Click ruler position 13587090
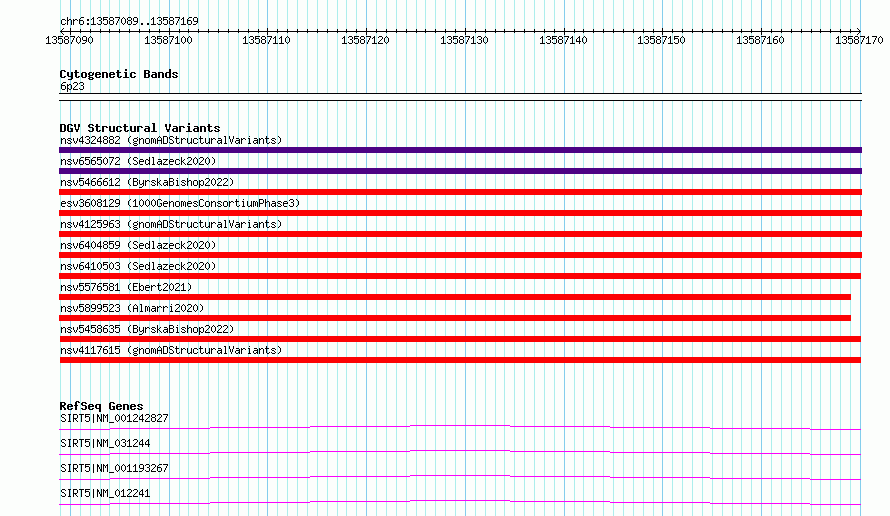Screen dimensions: 890x516 tap(69, 40)
